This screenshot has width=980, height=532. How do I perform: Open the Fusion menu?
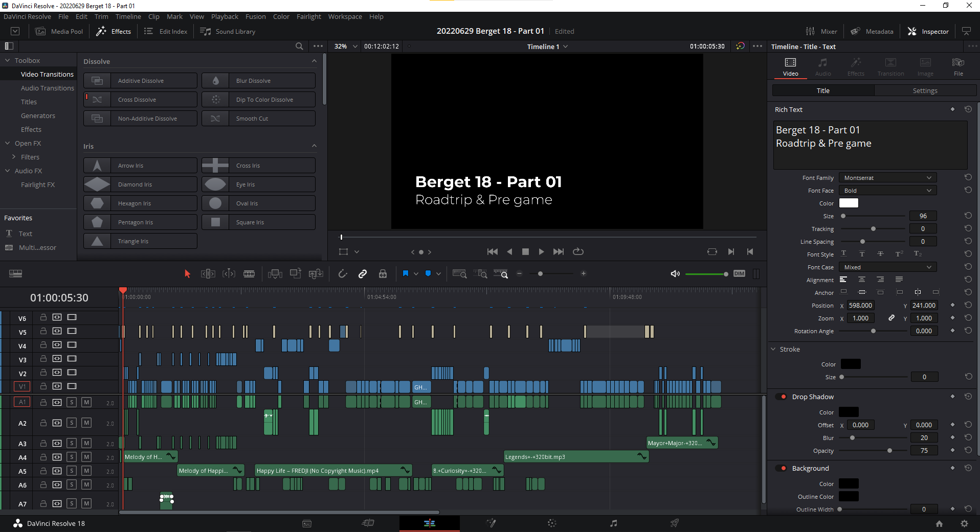pos(255,16)
